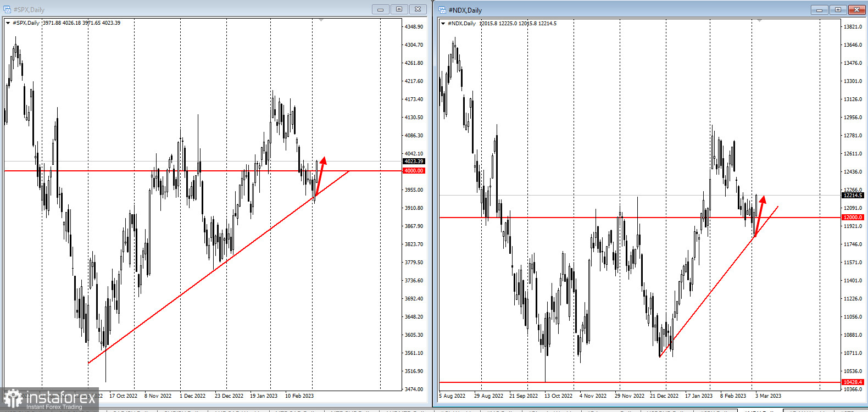Click the 10711.0 price on NDX axis
The width and height of the screenshot is (868, 412).
pyautogui.click(x=853, y=353)
